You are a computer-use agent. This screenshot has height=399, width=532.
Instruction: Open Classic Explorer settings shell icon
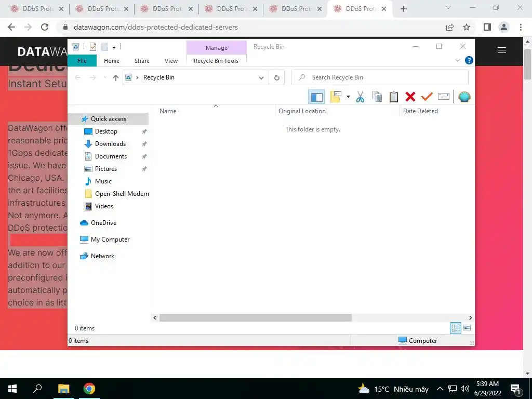click(464, 97)
